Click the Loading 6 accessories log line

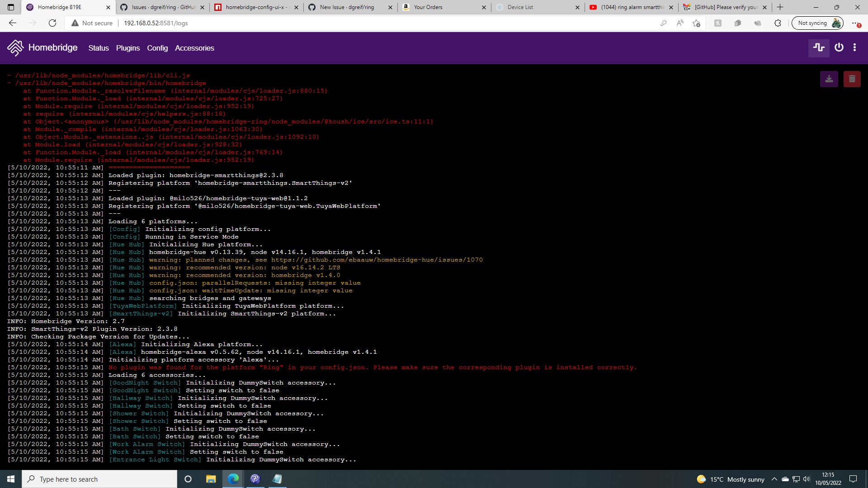pos(157,375)
